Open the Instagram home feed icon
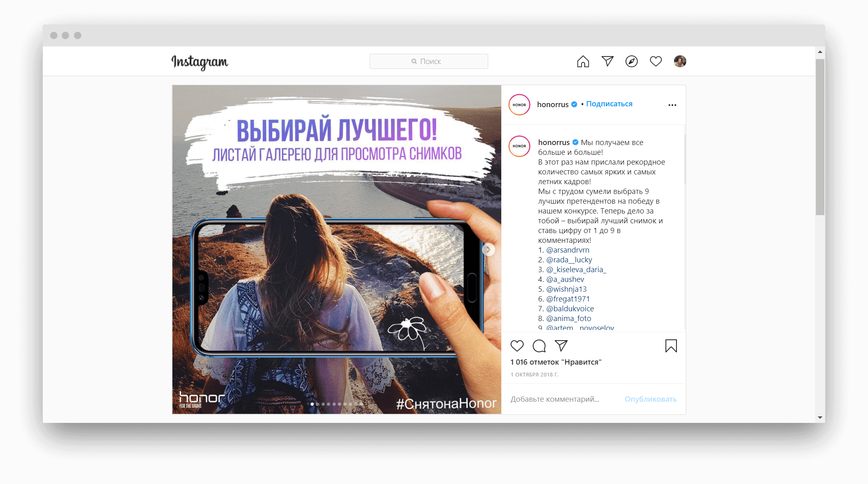 click(x=583, y=61)
